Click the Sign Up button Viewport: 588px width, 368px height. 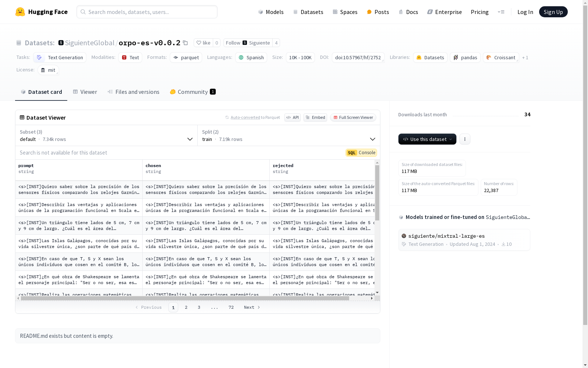553,12
